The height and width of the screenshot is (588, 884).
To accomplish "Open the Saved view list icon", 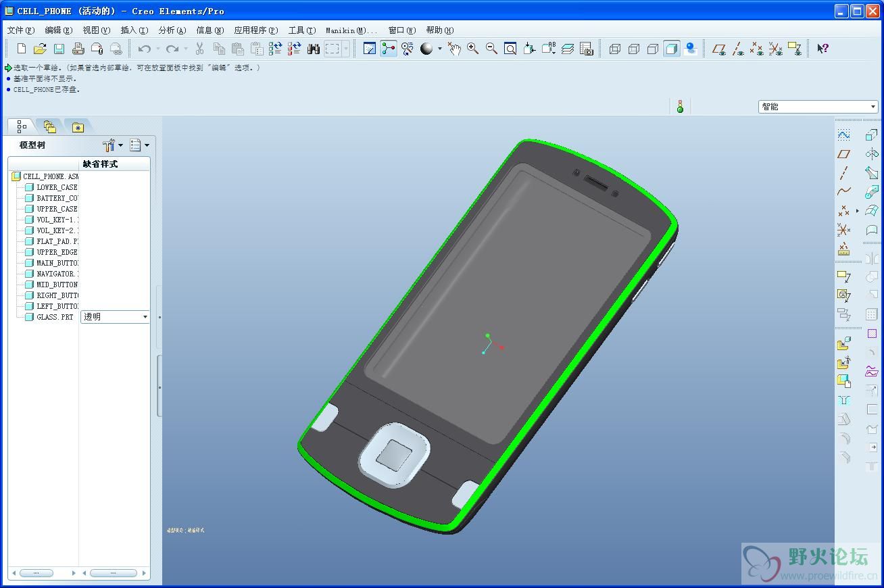I will click(x=548, y=49).
